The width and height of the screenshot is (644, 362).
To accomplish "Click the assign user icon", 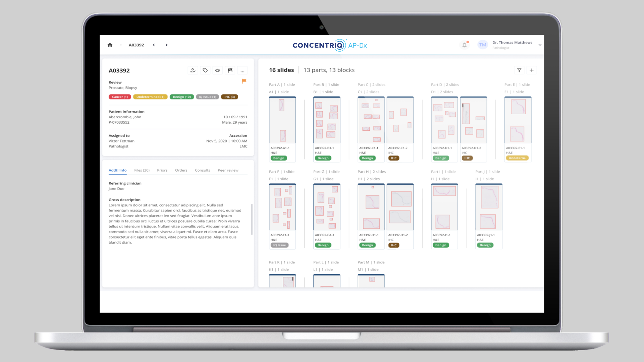I will click(193, 70).
